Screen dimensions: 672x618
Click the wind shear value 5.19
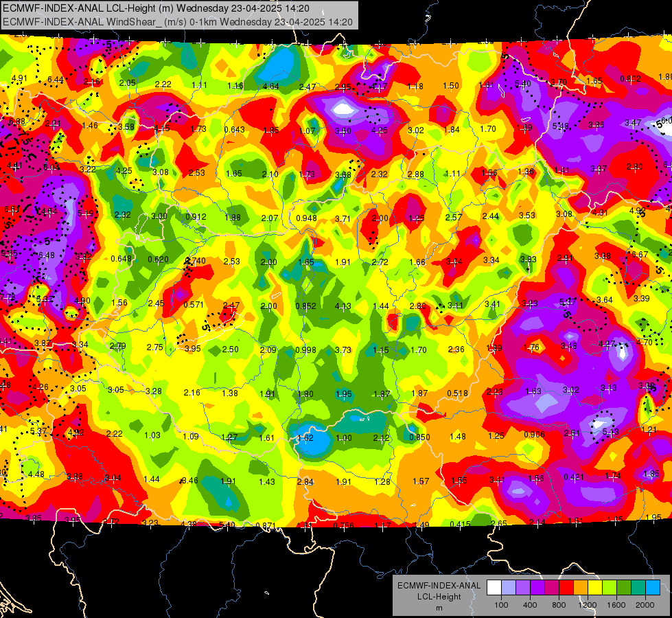point(86,213)
